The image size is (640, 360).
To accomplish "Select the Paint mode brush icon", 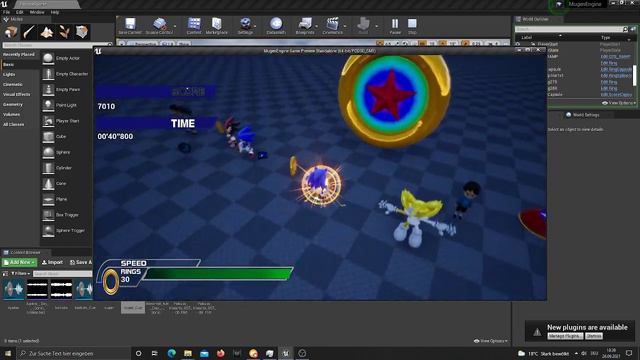I will tap(29, 32).
